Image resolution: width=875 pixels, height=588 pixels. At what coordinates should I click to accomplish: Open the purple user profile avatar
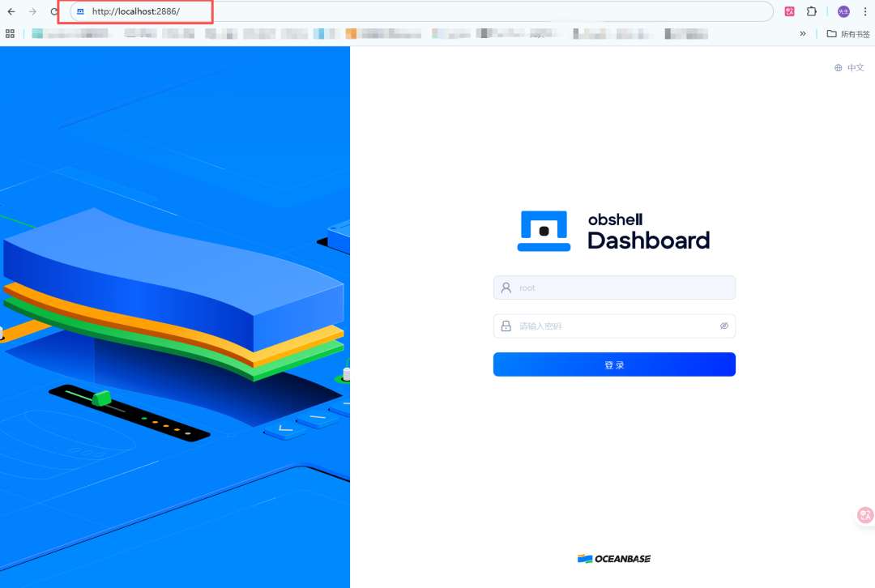coord(843,11)
